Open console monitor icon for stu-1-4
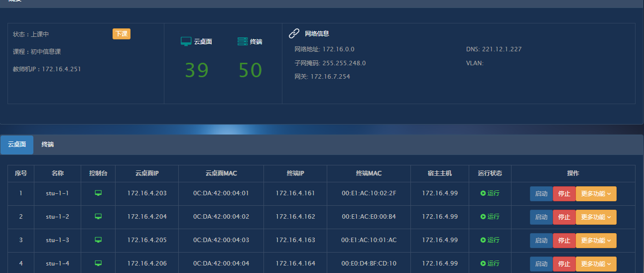 coord(98,263)
